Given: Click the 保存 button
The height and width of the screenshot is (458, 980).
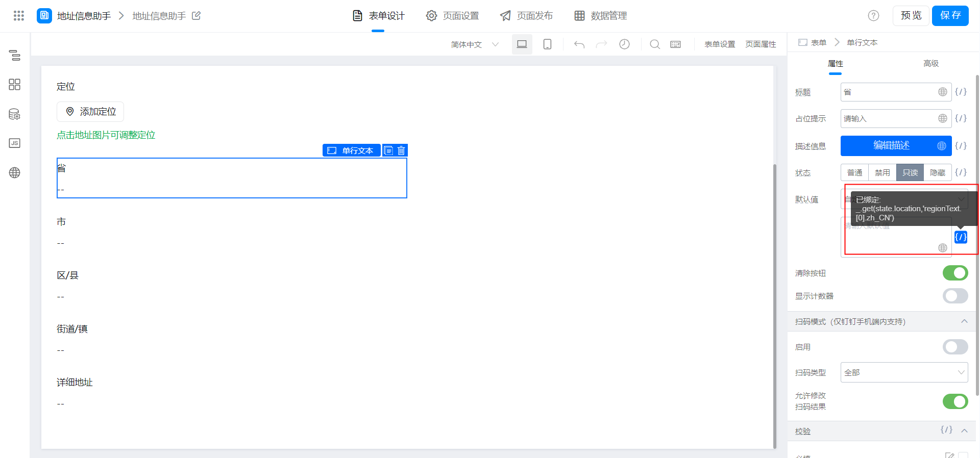Looking at the screenshot, I should click(x=950, y=16).
